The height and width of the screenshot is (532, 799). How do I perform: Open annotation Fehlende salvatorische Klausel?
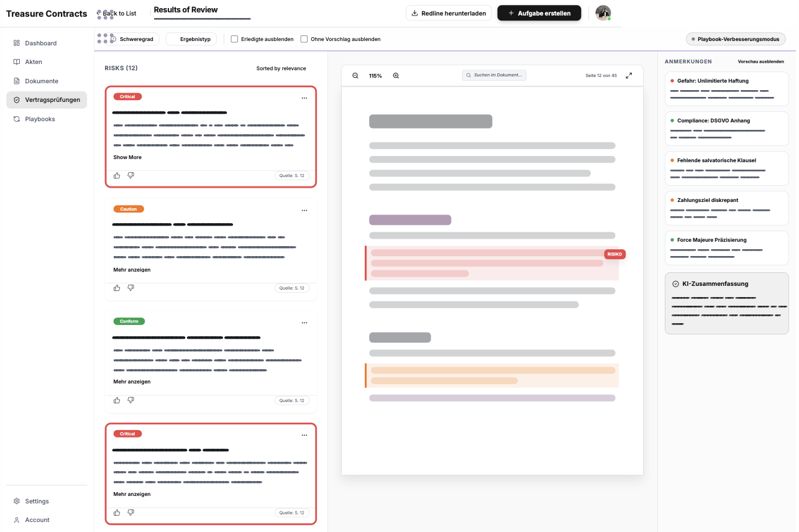click(726, 168)
